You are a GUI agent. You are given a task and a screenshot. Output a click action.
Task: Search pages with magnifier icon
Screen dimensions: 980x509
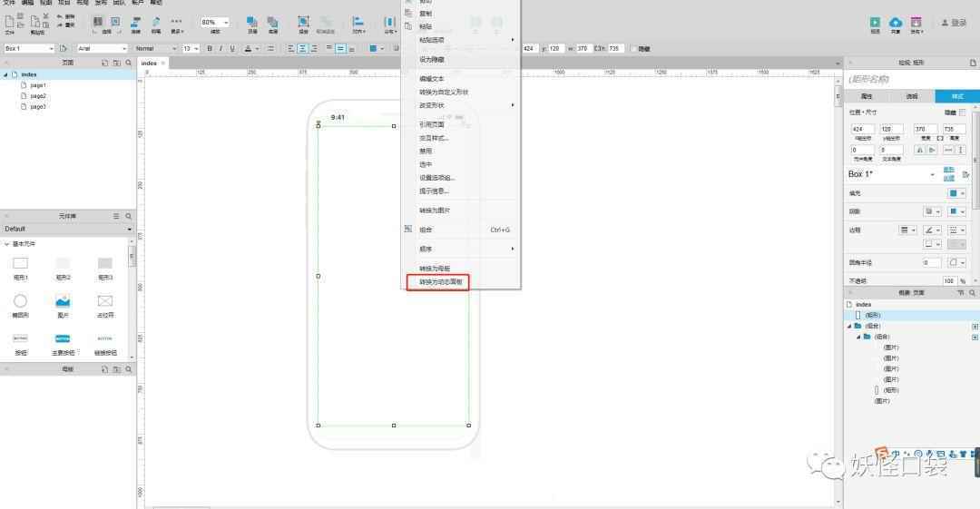(129, 63)
